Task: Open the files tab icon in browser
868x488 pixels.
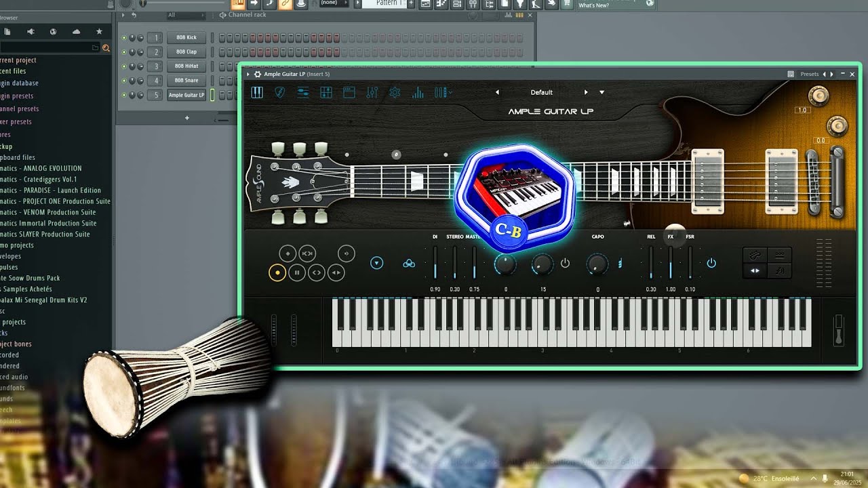Action: click(x=7, y=32)
